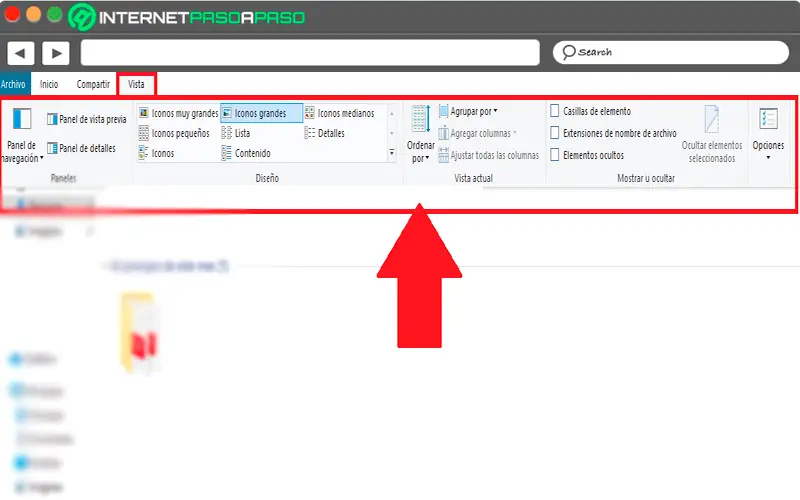Choose the Iconos layout option
The height and width of the screenshot is (500, 800).
[x=157, y=153]
